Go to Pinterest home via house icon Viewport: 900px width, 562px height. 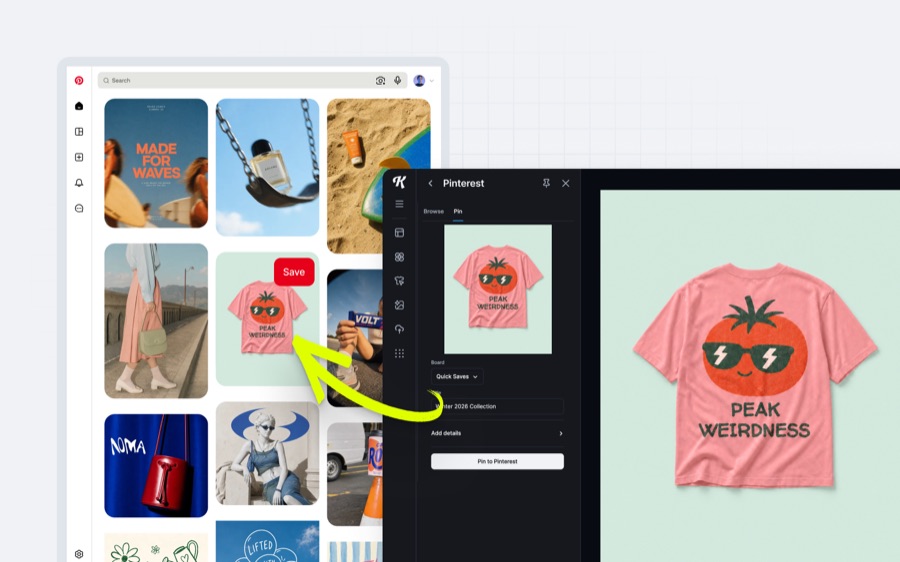point(79,106)
